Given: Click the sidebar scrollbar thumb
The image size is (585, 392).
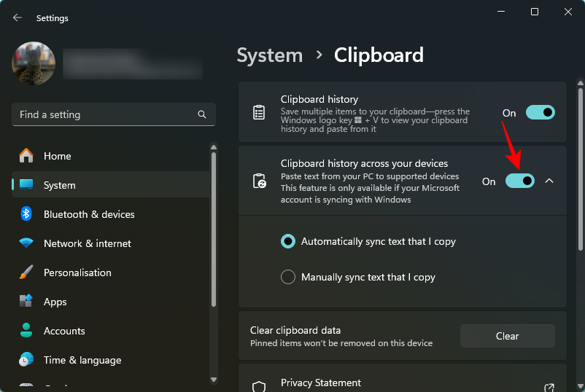Looking at the screenshot, I should click(214, 230).
